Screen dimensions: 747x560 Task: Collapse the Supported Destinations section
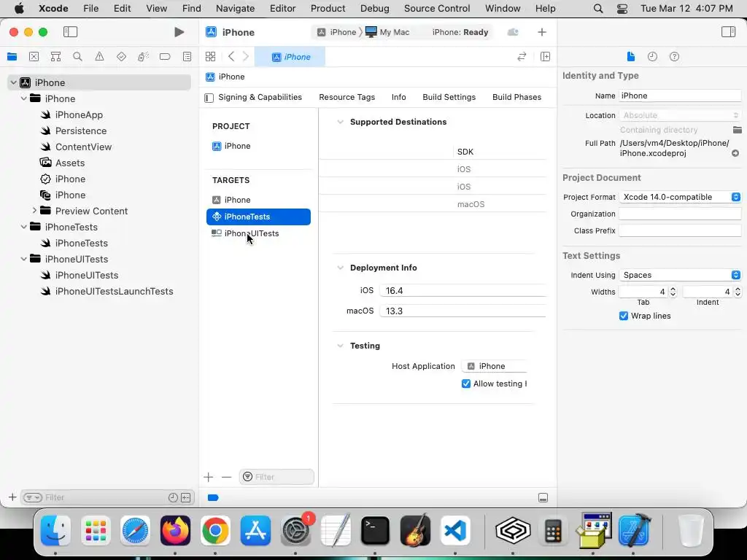[x=340, y=122]
